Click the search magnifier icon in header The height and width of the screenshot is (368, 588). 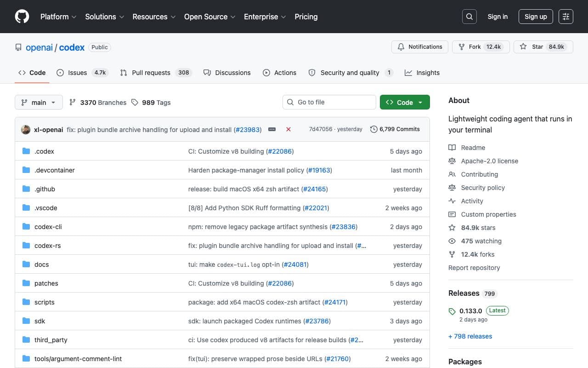pyautogui.click(x=469, y=17)
